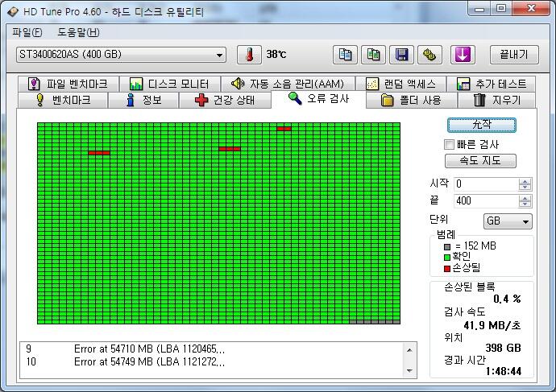Increase 시작 value with up stepper
This screenshot has height=392, width=556.
point(525,181)
